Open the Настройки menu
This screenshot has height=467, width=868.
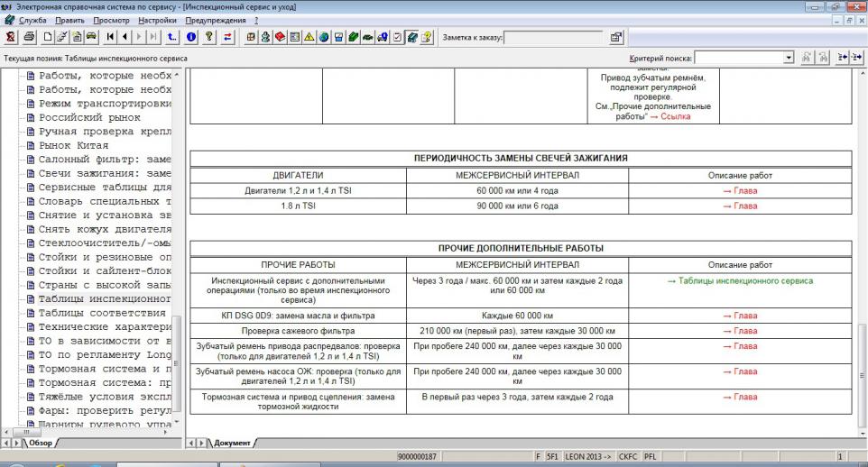157,20
